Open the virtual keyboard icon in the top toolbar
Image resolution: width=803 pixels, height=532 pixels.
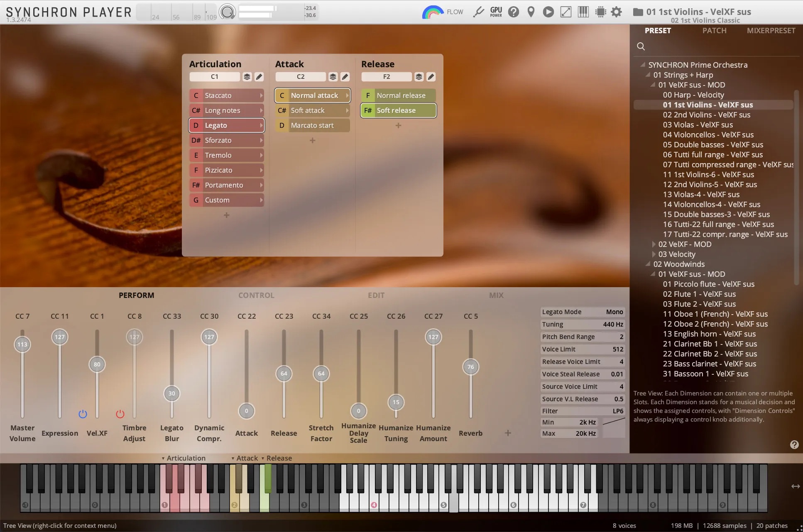pyautogui.click(x=583, y=12)
